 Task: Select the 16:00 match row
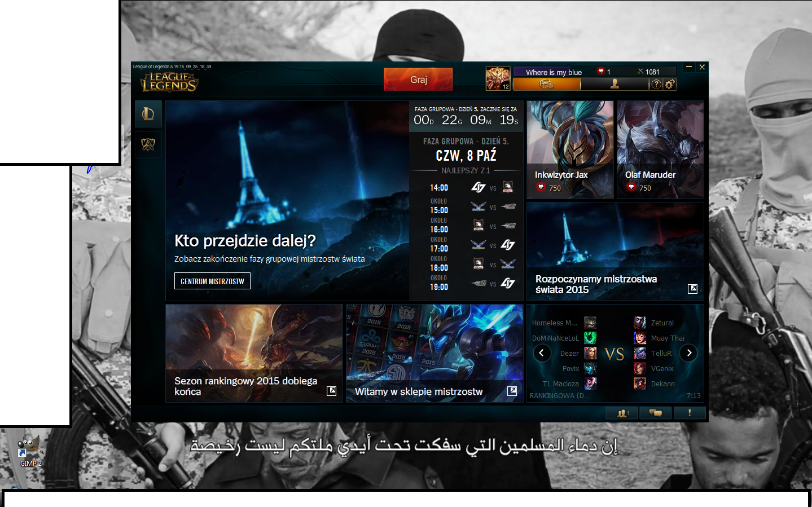(466, 226)
